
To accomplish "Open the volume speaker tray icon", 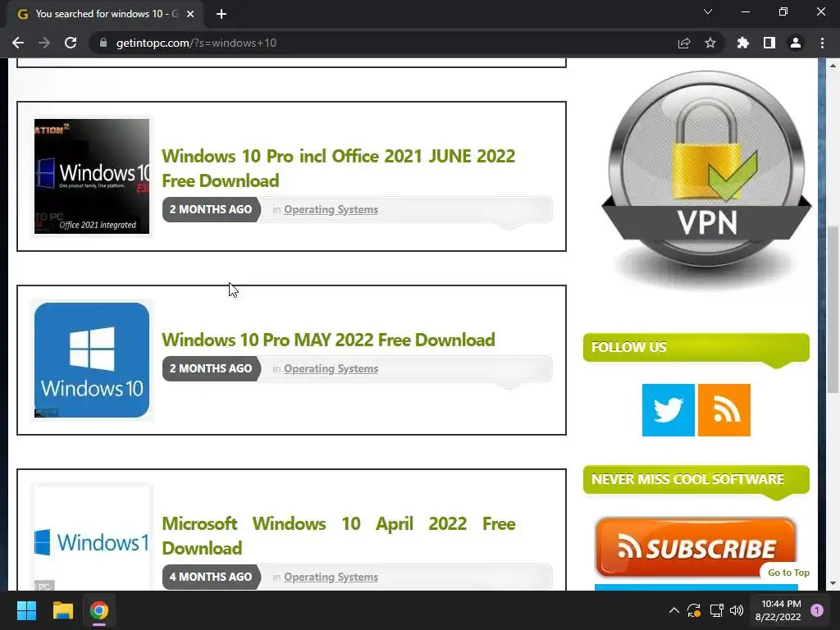I will coord(737,610).
